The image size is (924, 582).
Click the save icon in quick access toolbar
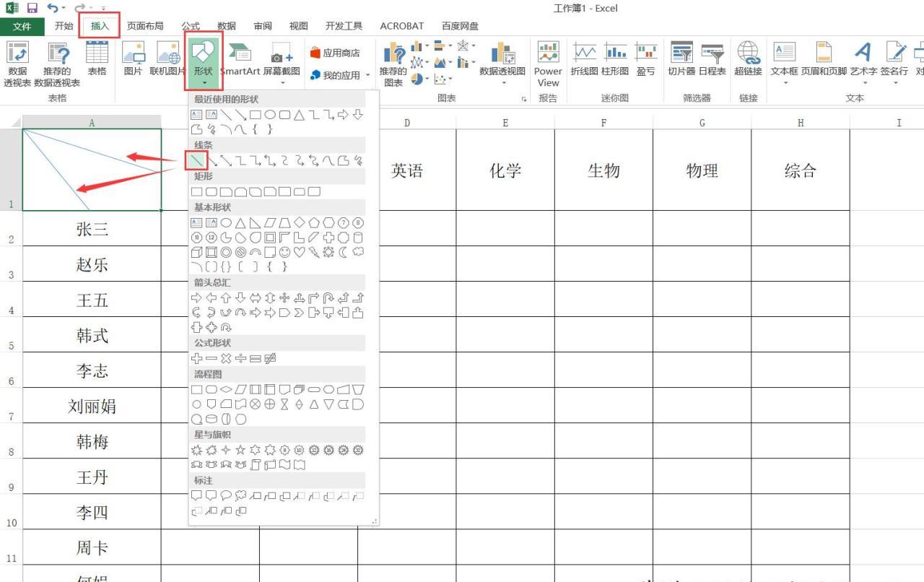[x=32, y=8]
